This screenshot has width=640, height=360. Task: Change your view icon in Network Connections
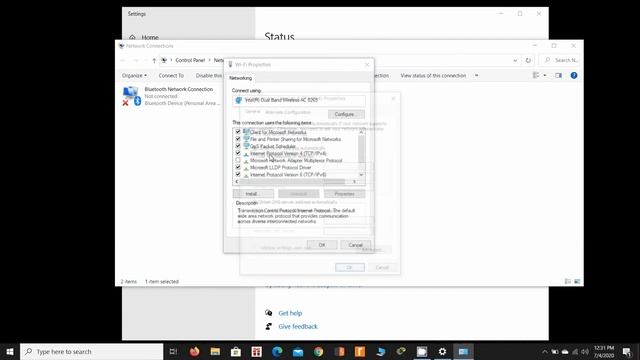tap(536, 75)
